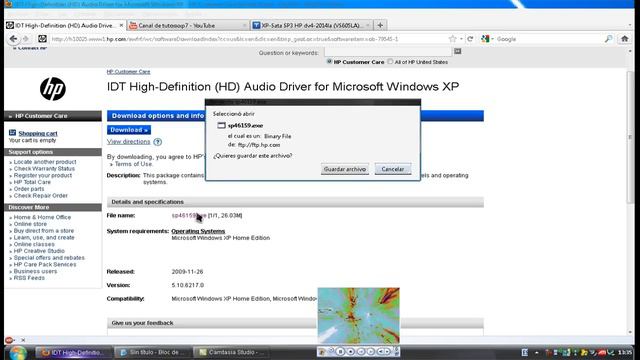This screenshot has width=640, height=360.
Task: Select the HP Customer Care radio option
Action: tap(329, 62)
